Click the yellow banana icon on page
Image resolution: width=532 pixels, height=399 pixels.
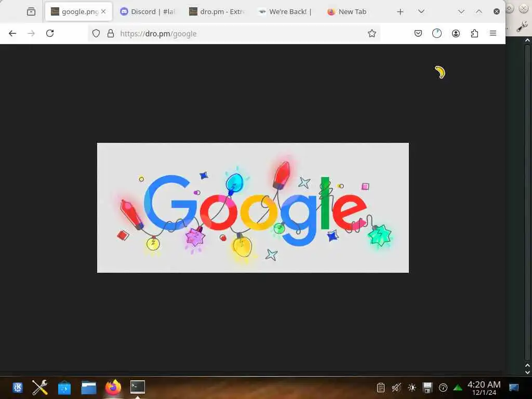(440, 72)
